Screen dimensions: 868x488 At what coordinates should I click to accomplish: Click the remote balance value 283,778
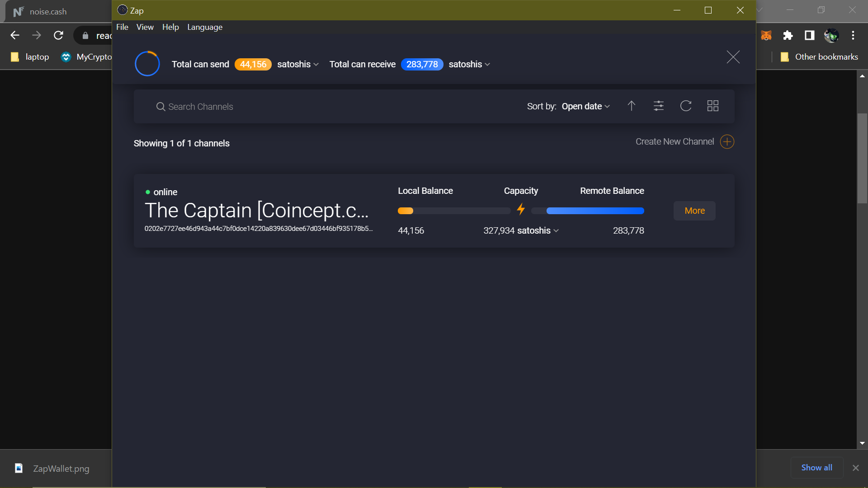click(628, 230)
